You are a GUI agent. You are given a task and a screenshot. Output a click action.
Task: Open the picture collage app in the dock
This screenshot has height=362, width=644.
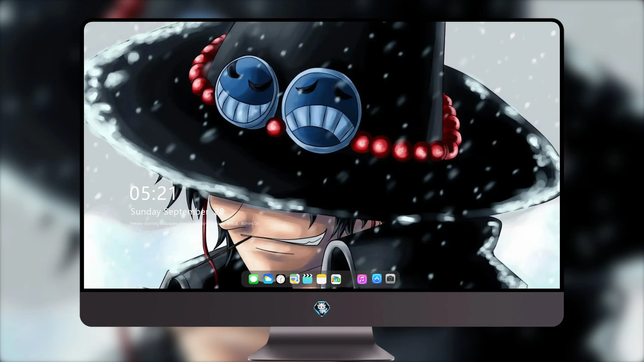pyautogui.click(x=336, y=279)
